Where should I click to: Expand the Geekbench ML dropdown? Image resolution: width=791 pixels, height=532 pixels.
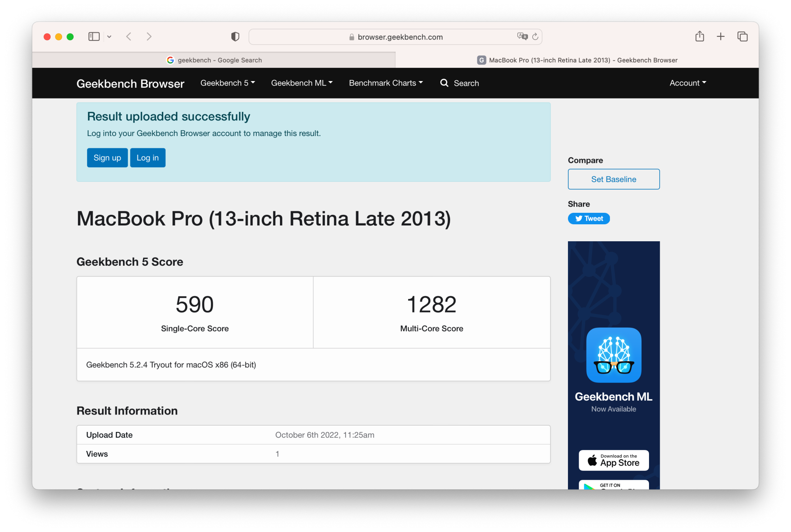pyautogui.click(x=301, y=83)
